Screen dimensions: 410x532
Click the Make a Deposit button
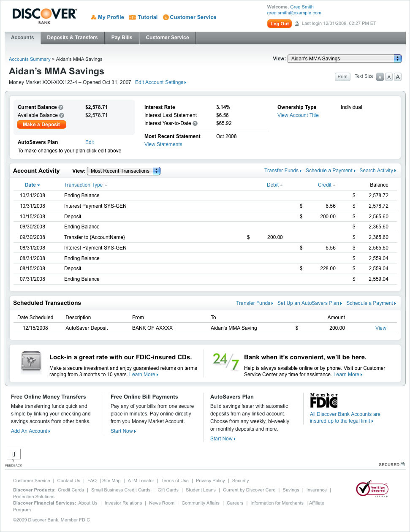tap(41, 125)
